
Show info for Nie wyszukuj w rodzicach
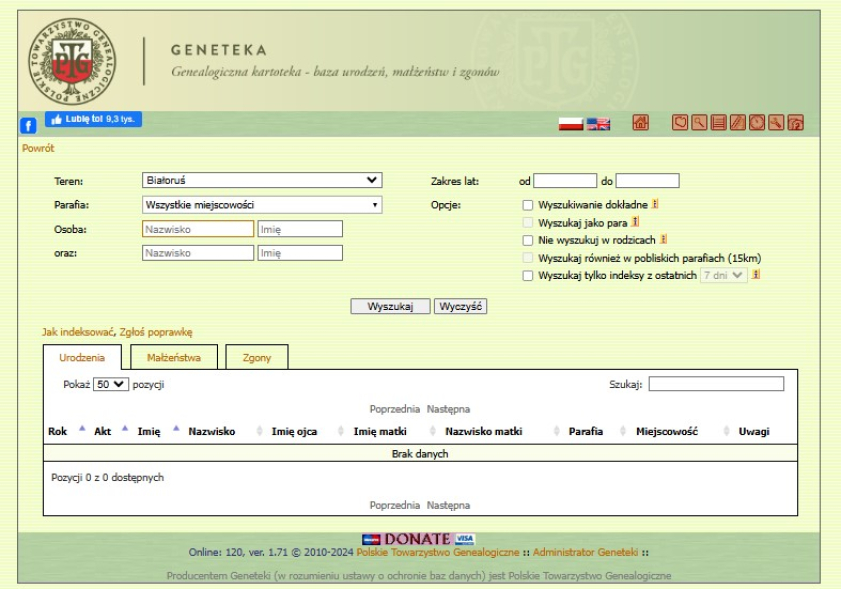pos(663,239)
